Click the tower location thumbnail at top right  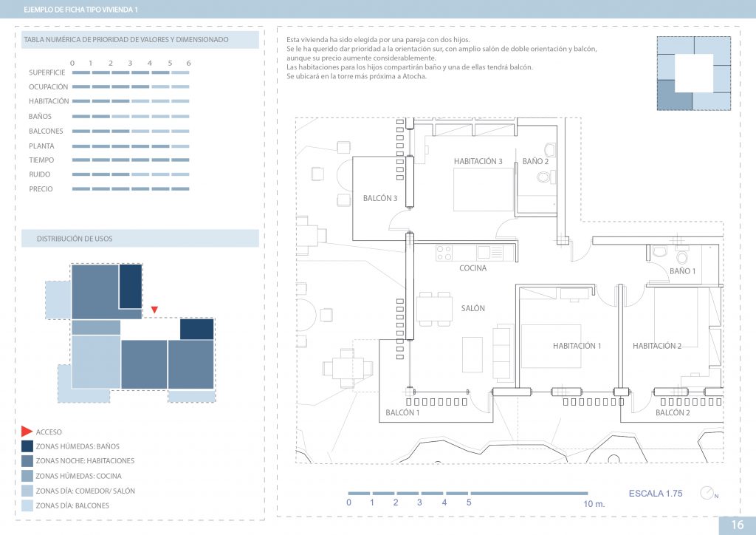[x=693, y=74]
